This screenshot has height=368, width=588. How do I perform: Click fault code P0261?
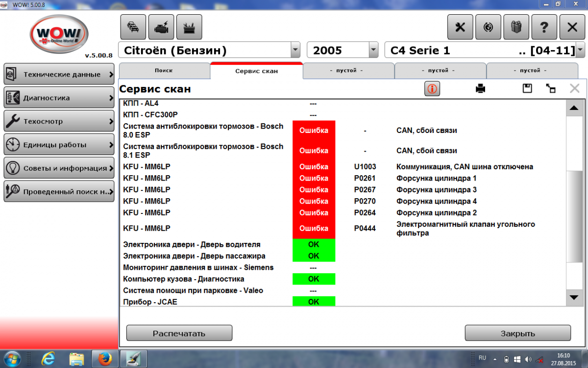point(365,178)
